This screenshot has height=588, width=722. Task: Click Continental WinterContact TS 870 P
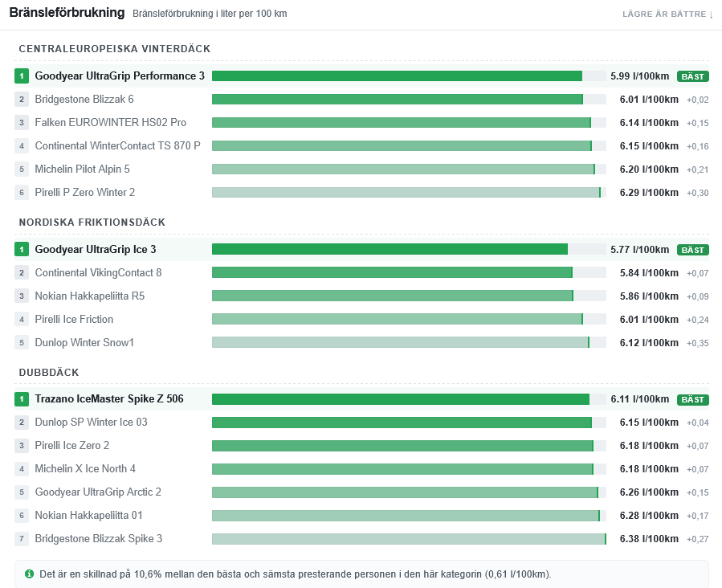click(117, 146)
